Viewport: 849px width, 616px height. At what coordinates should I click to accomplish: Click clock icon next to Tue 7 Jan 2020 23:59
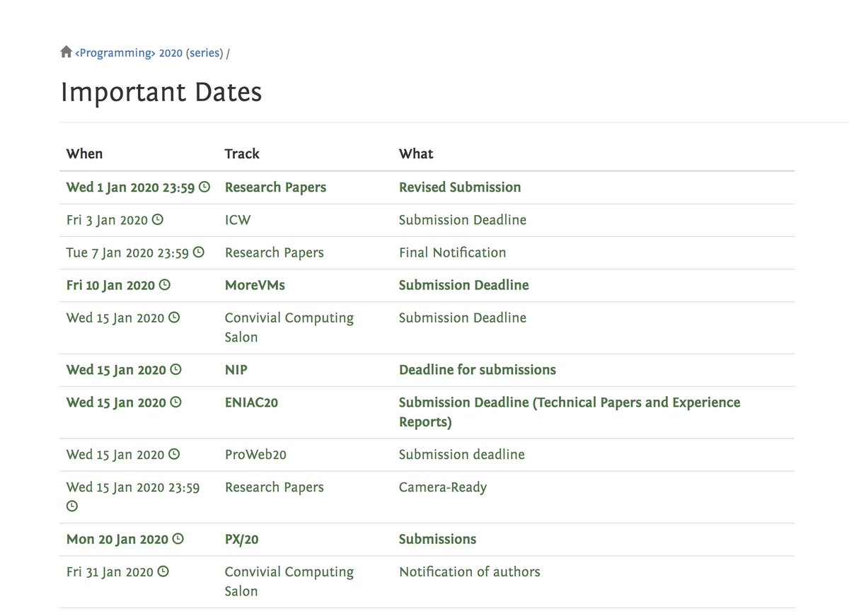click(199, 252)
